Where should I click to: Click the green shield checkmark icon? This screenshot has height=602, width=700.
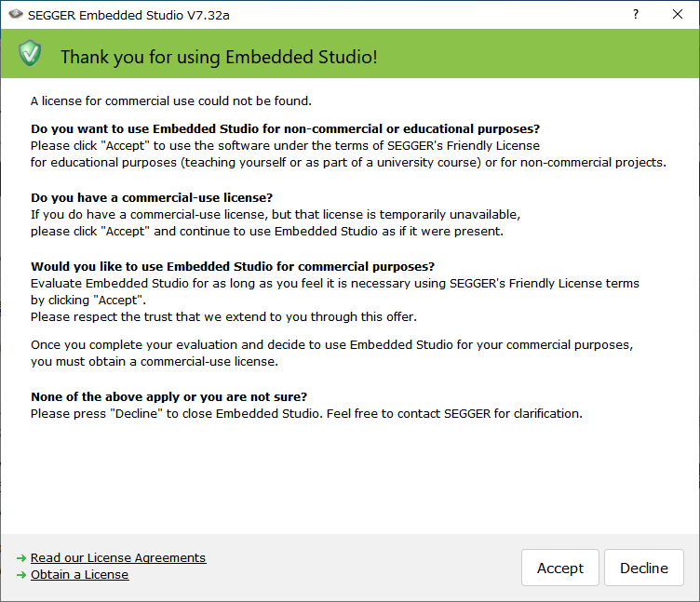tap(31, 53)
